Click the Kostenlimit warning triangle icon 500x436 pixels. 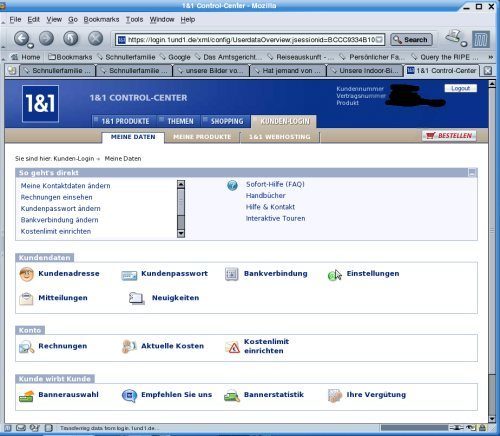pos(232,347)
